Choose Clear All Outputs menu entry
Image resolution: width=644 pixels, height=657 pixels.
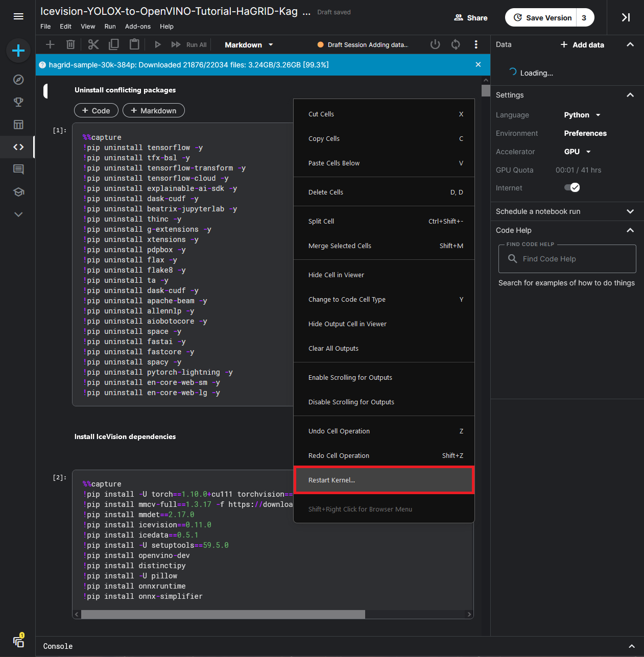333,349
